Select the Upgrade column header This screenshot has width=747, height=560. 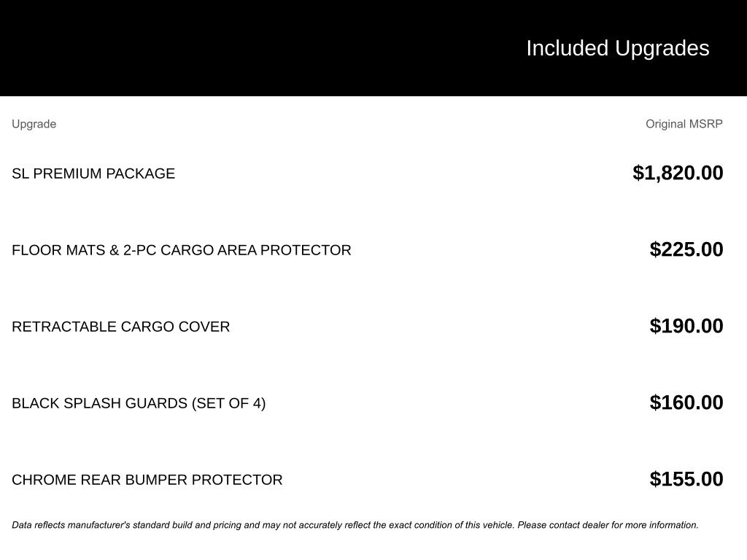pyautogui.click(x=34, y=124)
